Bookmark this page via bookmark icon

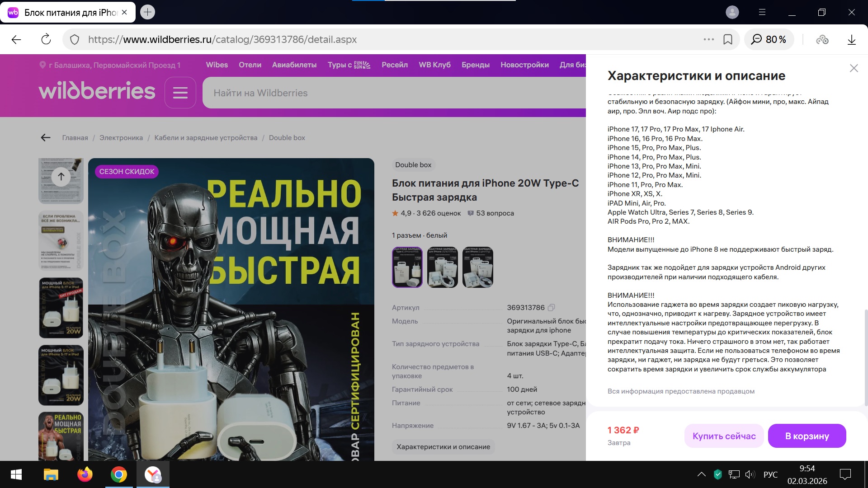(x=728, y=39)
